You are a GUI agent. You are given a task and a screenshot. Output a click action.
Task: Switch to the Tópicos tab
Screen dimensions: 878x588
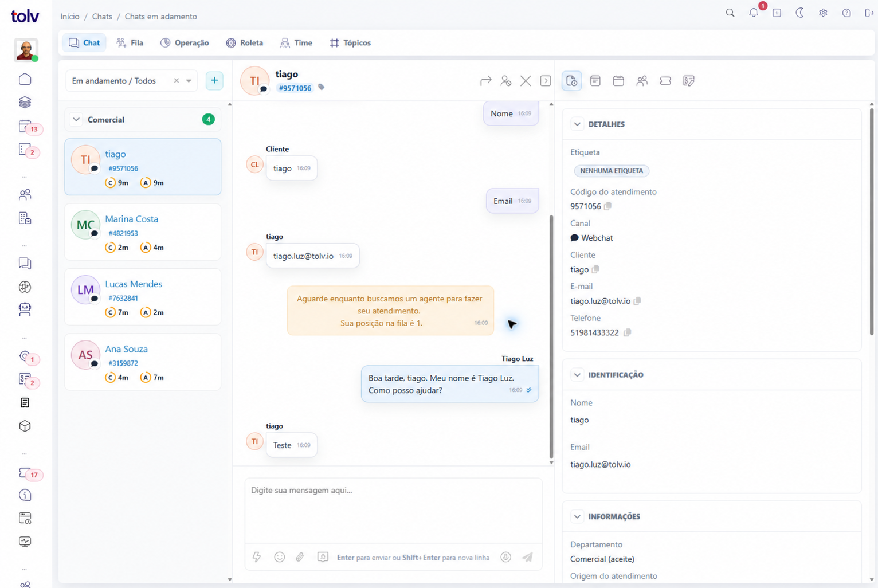[350, 42]
